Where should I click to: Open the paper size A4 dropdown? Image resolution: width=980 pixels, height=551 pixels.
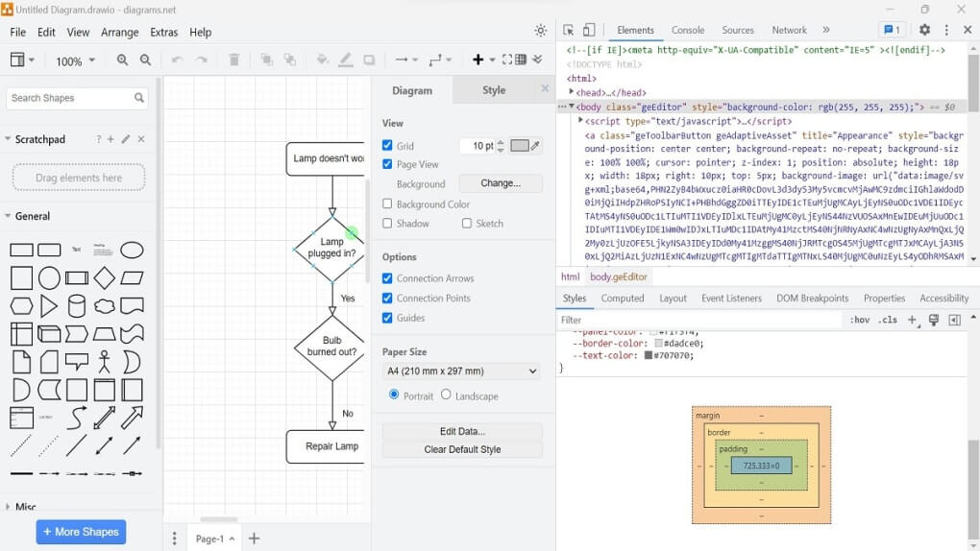(x=462, y=371)
